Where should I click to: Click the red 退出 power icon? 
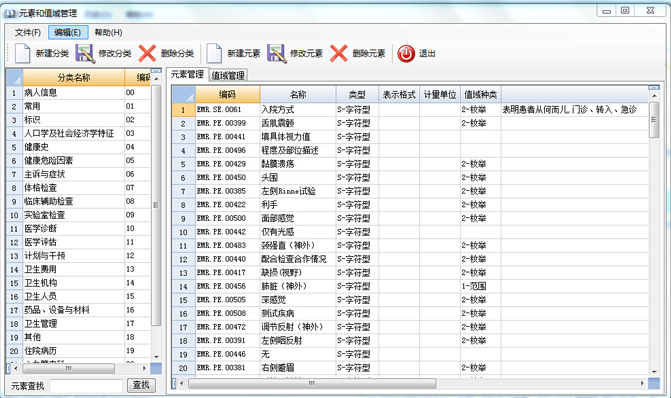point(406,53)
